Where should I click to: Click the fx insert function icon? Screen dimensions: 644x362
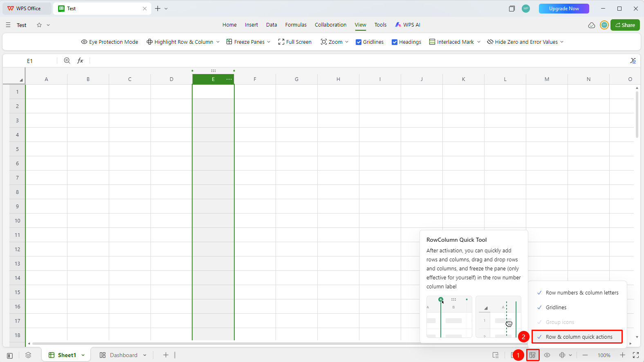tap(80, 61)
